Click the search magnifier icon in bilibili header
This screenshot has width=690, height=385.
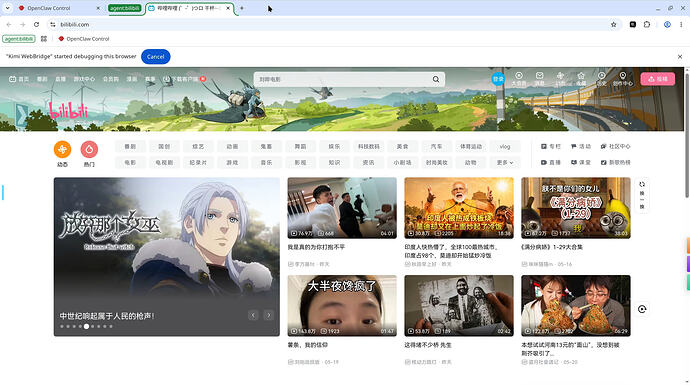[x=436, y=79]
